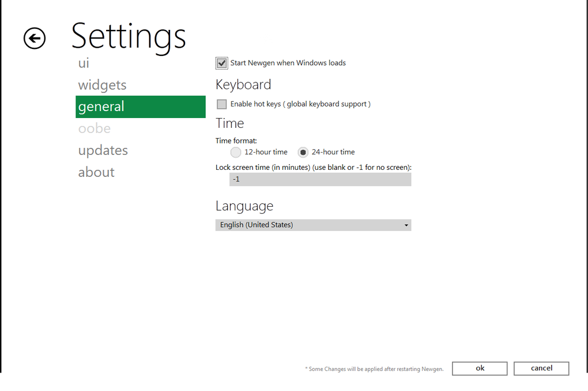Open the about settings section

(x=96, y=172)
